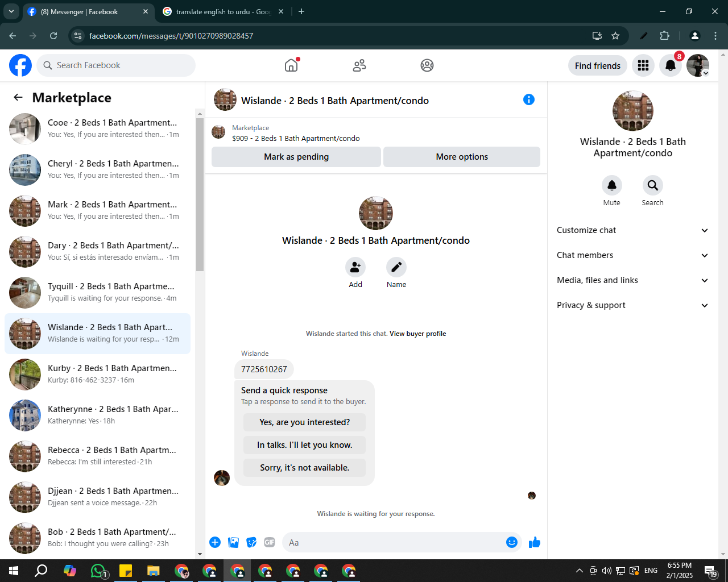Attach a photo file in composer
Image resolution: width=728 pixels, height=582 pixels.
[x=233, y=542]
